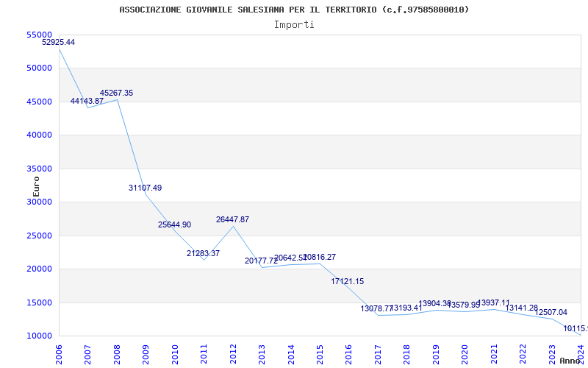588x368 pixels.
Task: Click data value 31107.49
Action: click(145, 188)
